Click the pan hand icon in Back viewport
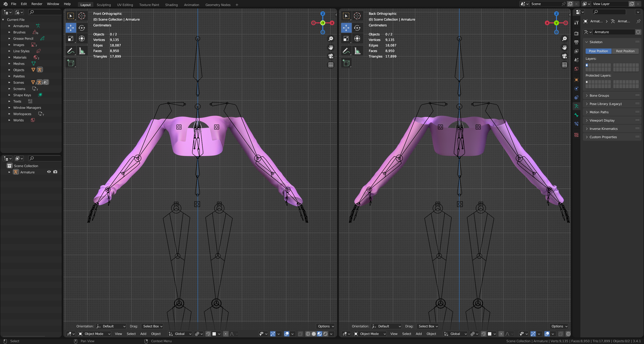Viewport: 644px width, 344px height. pyautogui.click(x=564, y=47)
